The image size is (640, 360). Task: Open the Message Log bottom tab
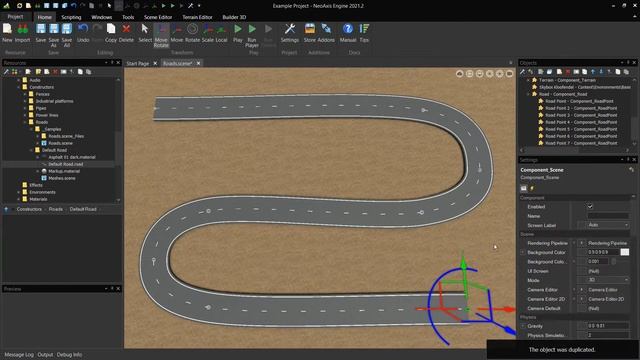click(19, 355)
